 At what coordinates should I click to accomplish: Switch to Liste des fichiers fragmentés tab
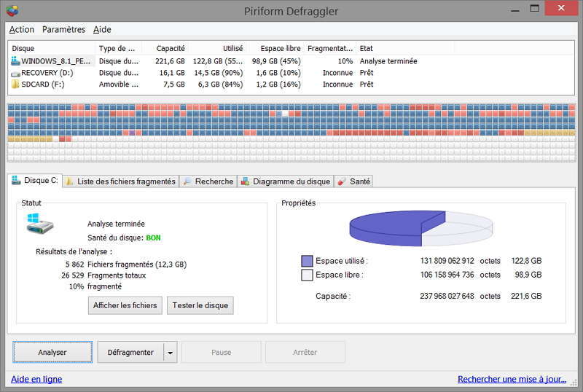[x=121, y=181]
